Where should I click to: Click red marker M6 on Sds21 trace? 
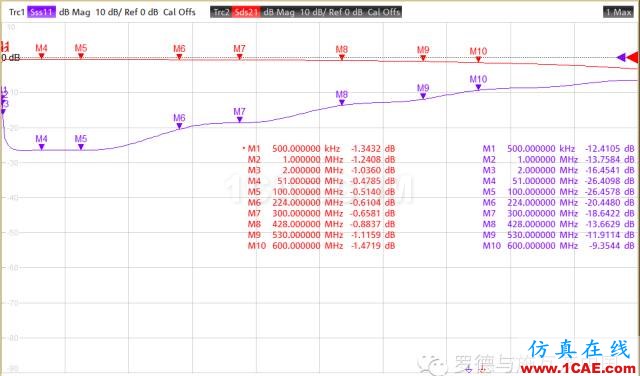coord(179,57)
